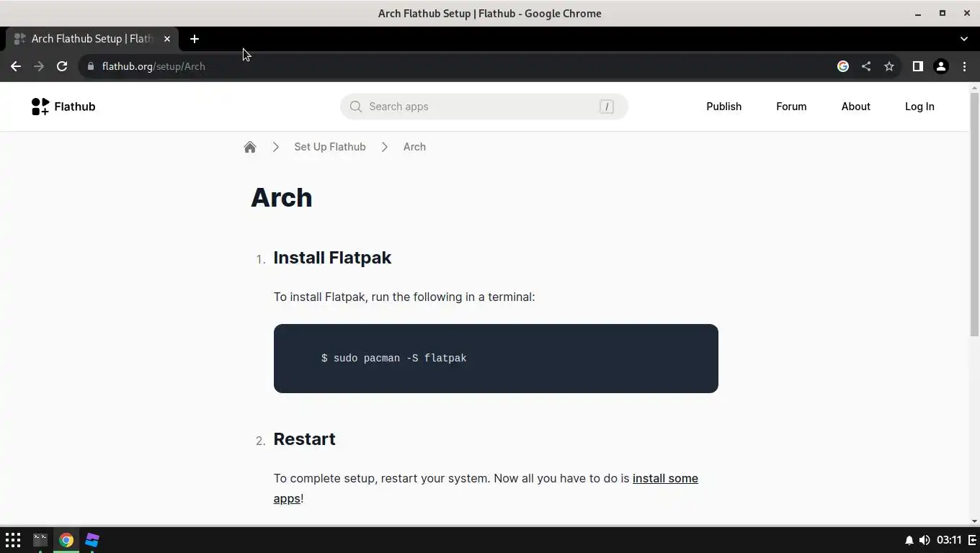Click the browser forward arrow
980x553 pixels.
tap(39, 66)
